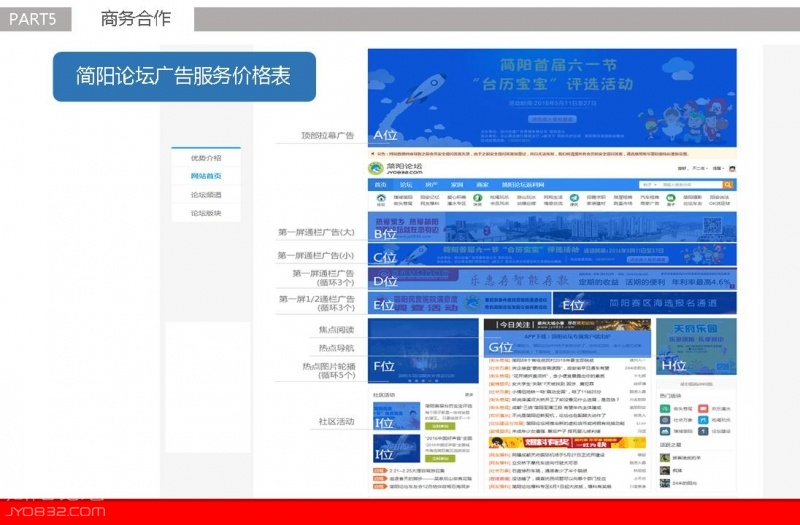This screenshot has width=800, height=525.
Task: Click the QR code on the B位 banner
Action: pos(712,227)
